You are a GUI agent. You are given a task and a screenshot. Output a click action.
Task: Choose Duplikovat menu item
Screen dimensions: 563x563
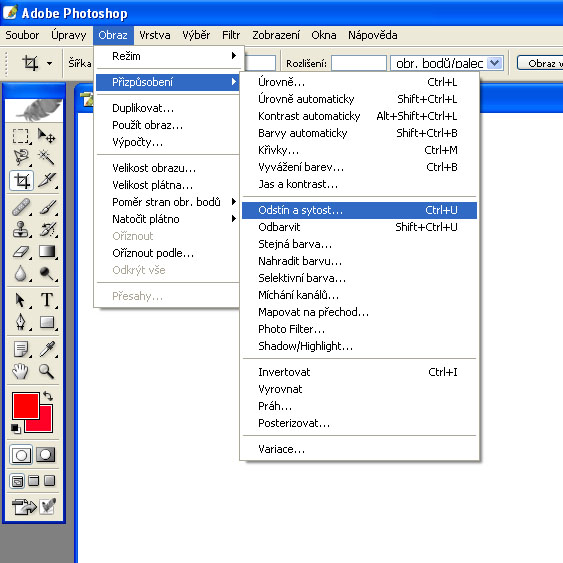coord(168,108)
